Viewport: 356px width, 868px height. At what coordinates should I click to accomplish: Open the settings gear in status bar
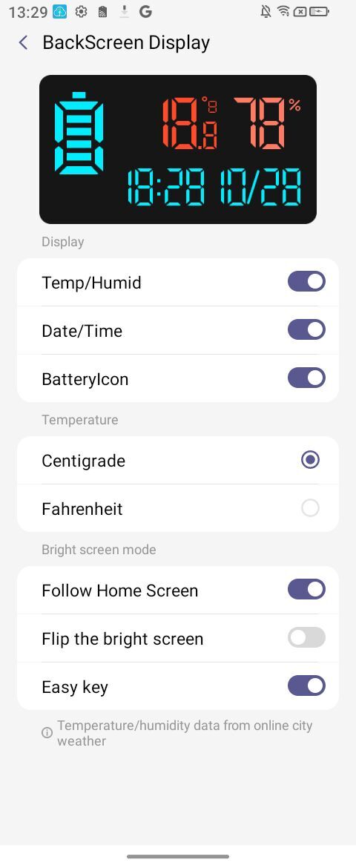(x=82, y=12)
